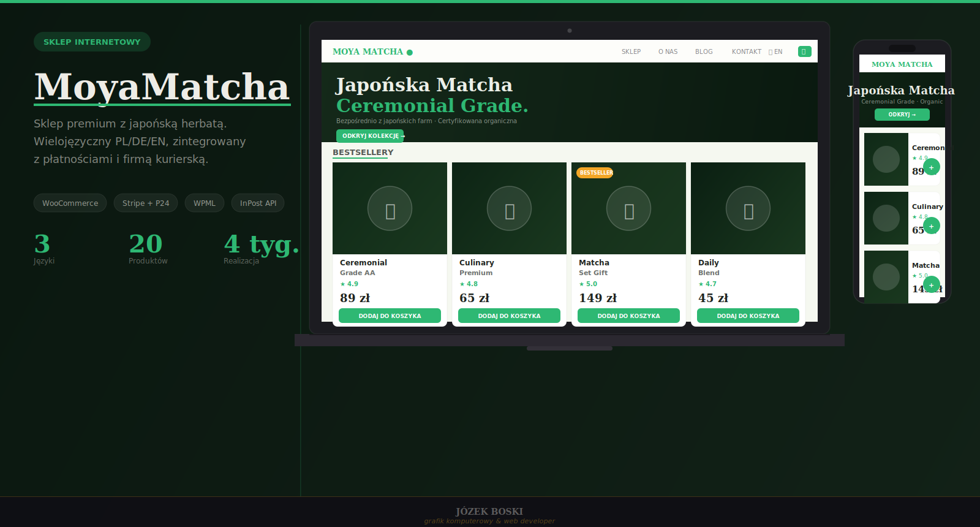Viewport: 980px width, 527px height.
Task: Click the "Ceremonial" product name on laptop
Action: tap(363, 262)
